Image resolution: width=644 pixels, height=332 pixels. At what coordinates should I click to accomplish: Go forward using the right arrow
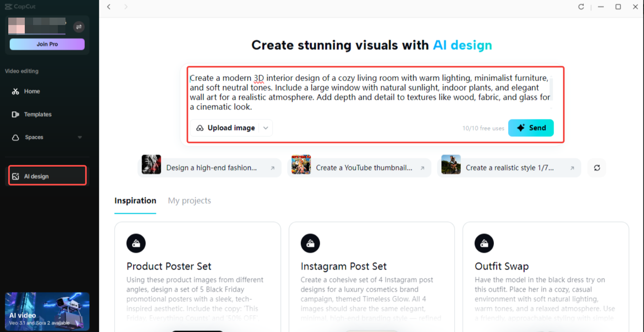pos(126,7)
